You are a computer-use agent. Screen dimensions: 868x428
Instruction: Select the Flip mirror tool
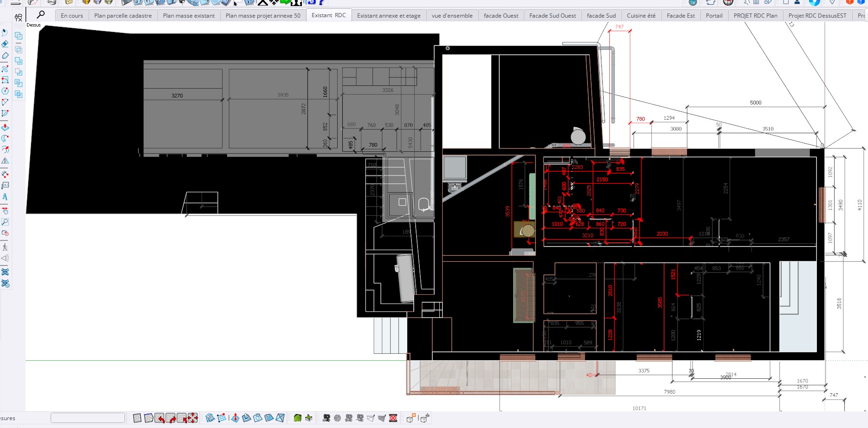point(5,161)
